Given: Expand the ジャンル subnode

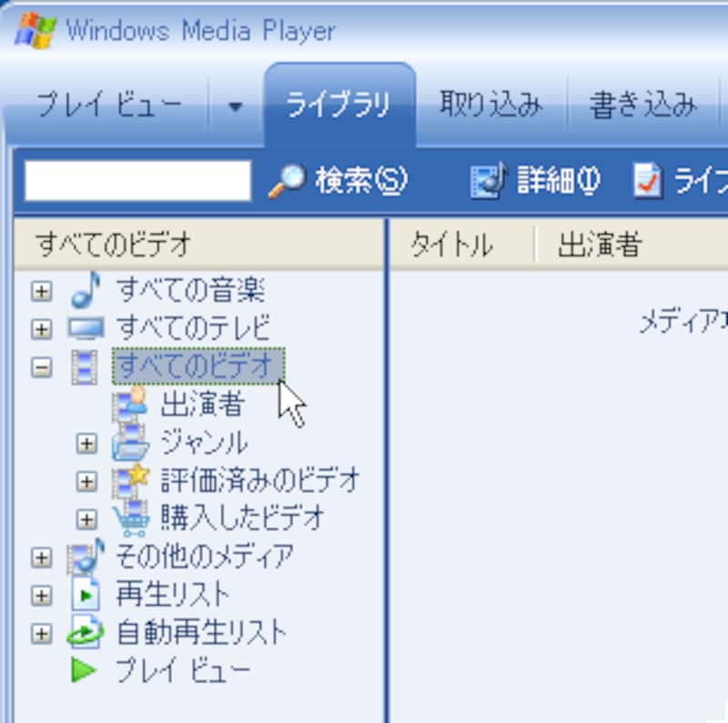Looking at the screenshot, I should pyautogui.click(x=86, y=444).
